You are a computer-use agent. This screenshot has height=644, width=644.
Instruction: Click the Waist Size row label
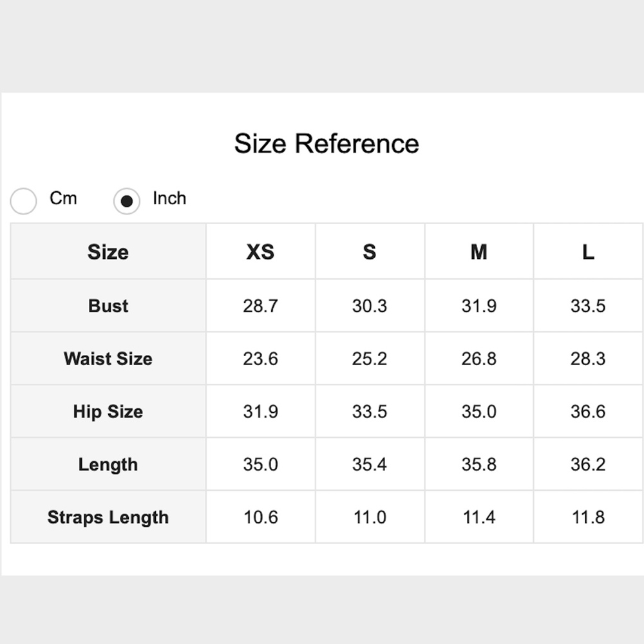coord(108,359)
